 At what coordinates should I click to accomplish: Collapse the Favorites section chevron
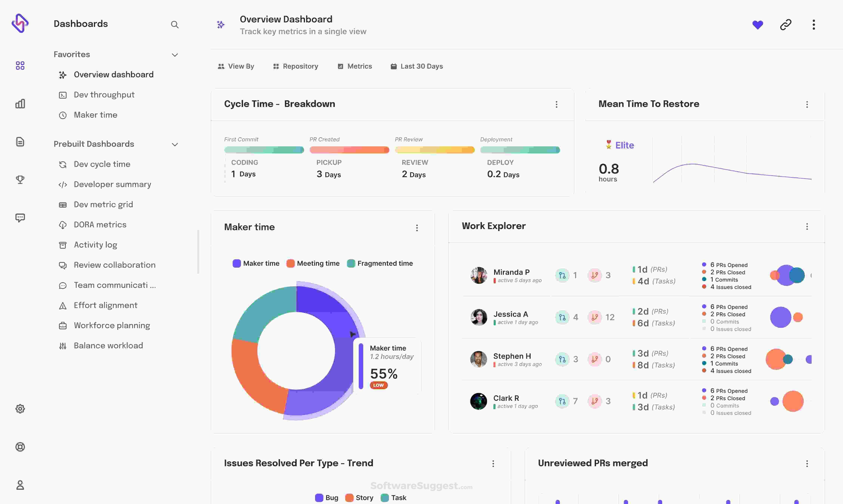(175, 55)
